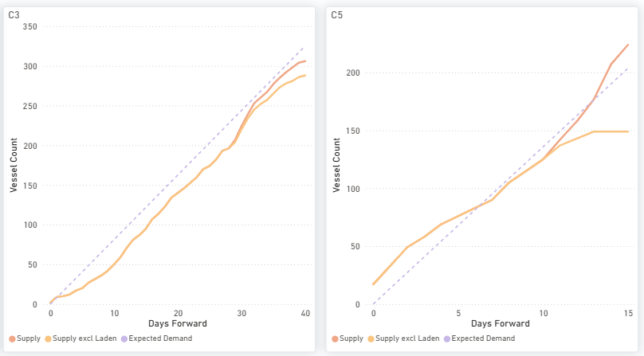Click the Supply legend dot in C5 chart
The width and height of the screenshot is (644, 356).
click(335, 338)
